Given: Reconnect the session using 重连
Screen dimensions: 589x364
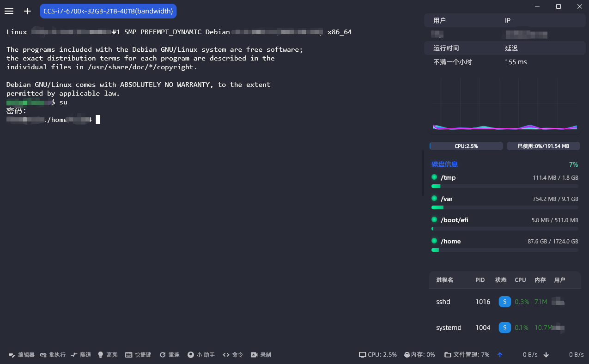Looking at the screenshot, I should (x=169, y=354).
